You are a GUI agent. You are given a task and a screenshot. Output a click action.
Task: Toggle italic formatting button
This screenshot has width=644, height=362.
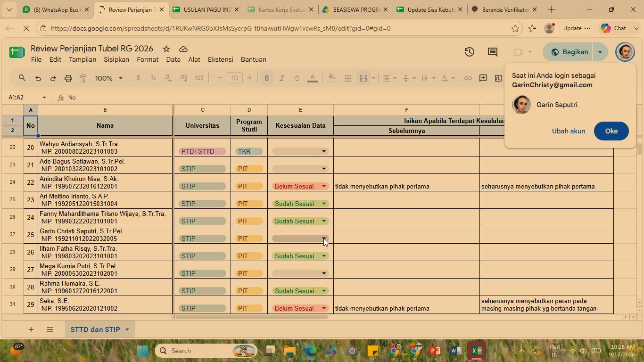281,78
